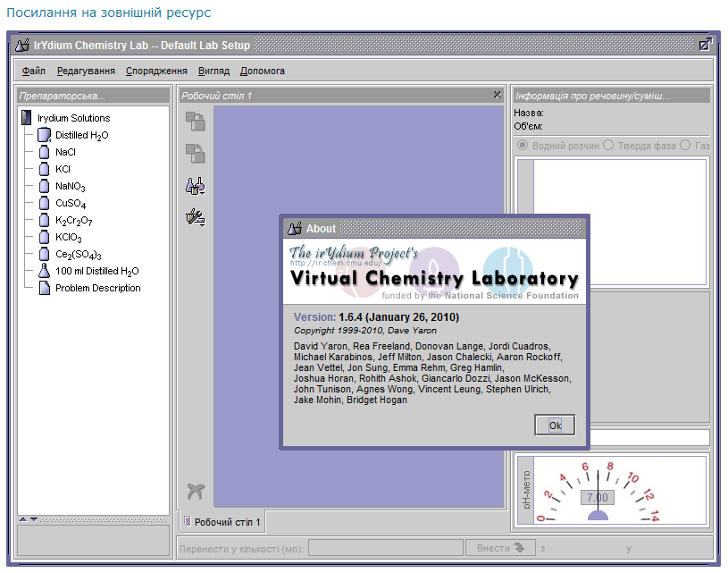Click the Problem Description document icon
The width and height of the screenshot is (728, 573).
(45, 288)
